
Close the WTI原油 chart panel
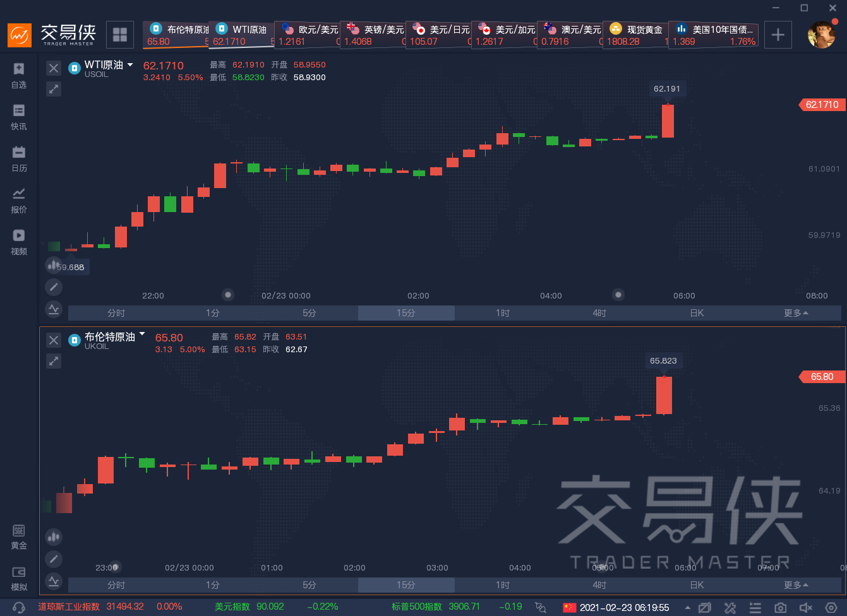(x=54, y=68)
